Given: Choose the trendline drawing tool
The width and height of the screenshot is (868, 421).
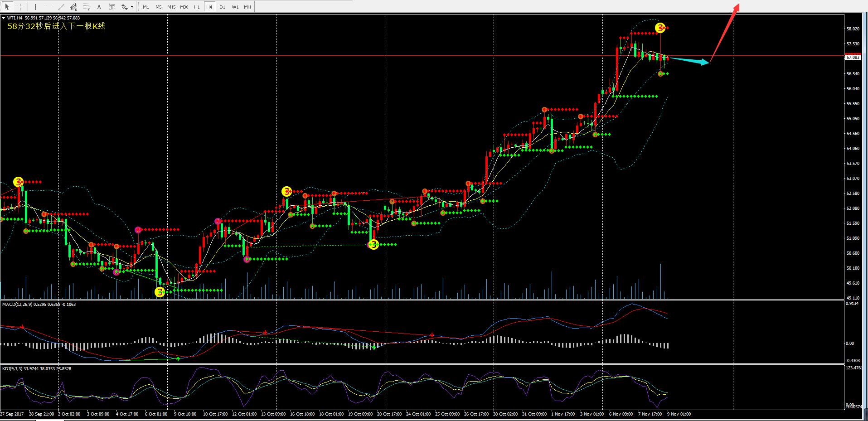Looking at the screenshot, I should (61, 7).
